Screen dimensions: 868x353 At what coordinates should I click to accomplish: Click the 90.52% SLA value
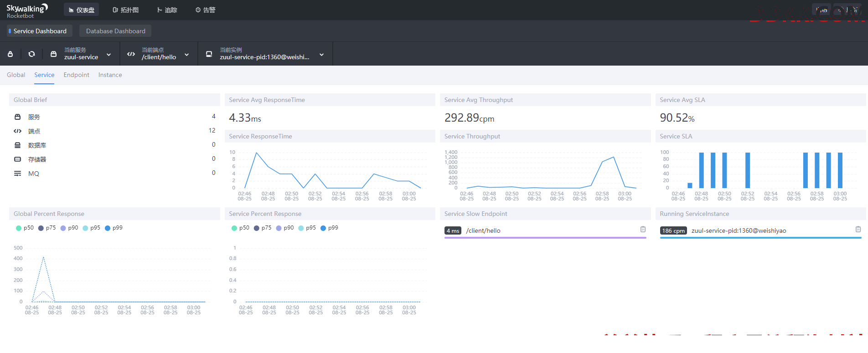(x=677, y=118)
